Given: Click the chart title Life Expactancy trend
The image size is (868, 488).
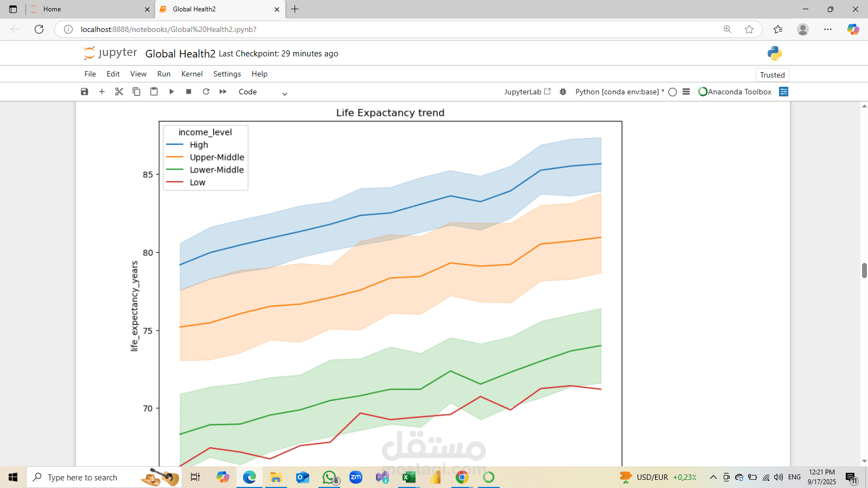Looking at the screenshot, I should (390, 113).
